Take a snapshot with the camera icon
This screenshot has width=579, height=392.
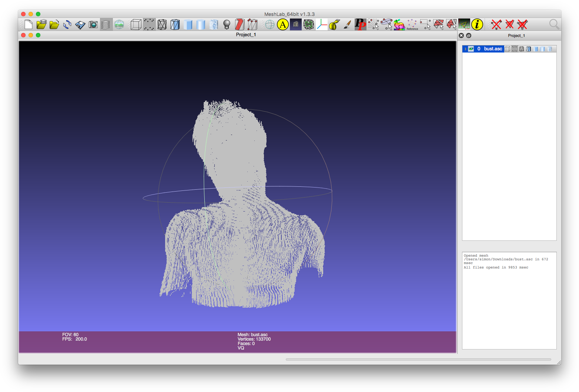point(93,25)
